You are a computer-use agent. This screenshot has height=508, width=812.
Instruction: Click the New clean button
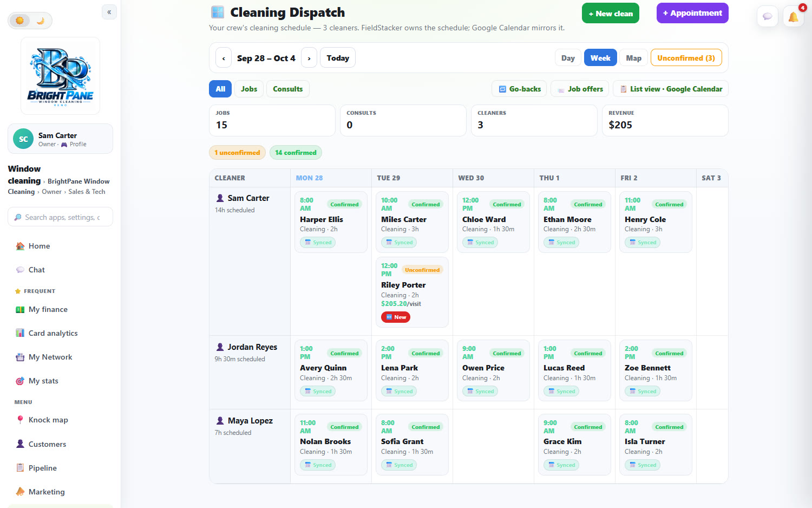[x=611, y=14]
